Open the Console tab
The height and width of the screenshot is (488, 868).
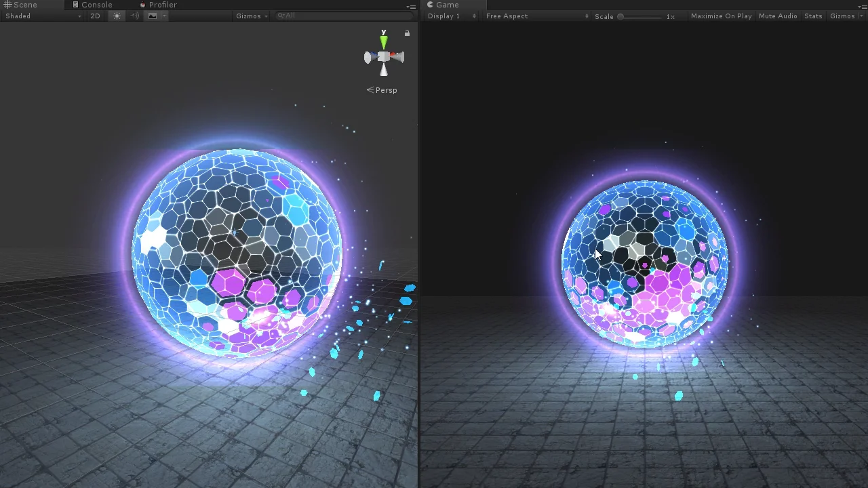92,5
